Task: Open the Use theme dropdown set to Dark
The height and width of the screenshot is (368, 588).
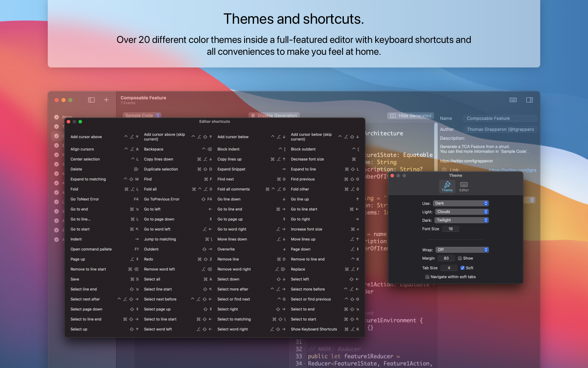Action: [x=461, y=203]
